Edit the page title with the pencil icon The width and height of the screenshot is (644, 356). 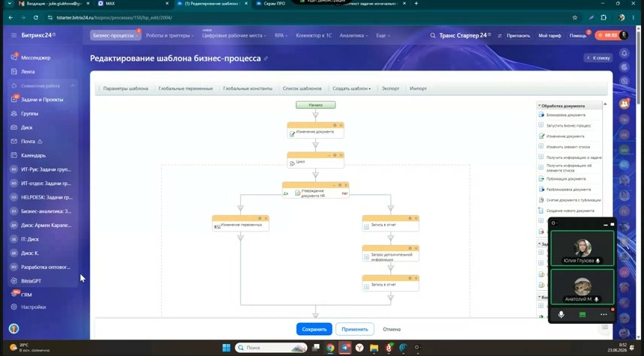tap(266, 58)
